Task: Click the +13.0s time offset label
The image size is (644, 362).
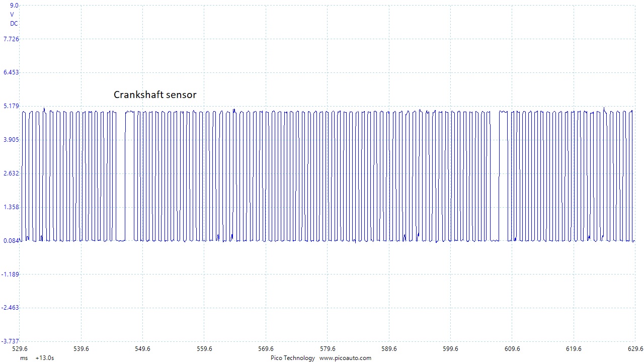Action: coord(44,358)
